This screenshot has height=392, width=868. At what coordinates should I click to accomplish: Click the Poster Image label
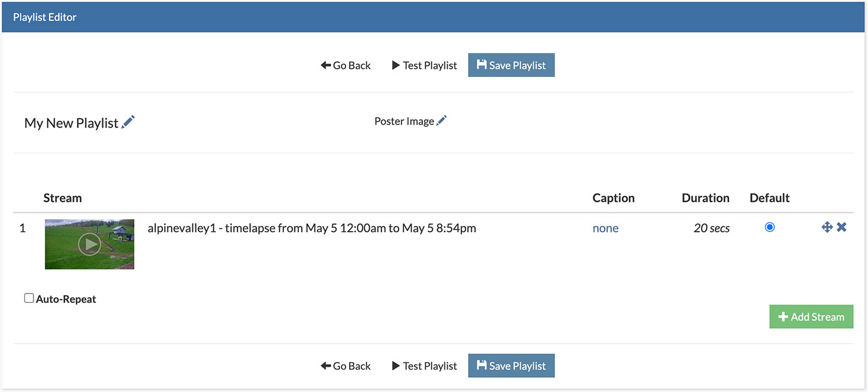coord(404,121)
